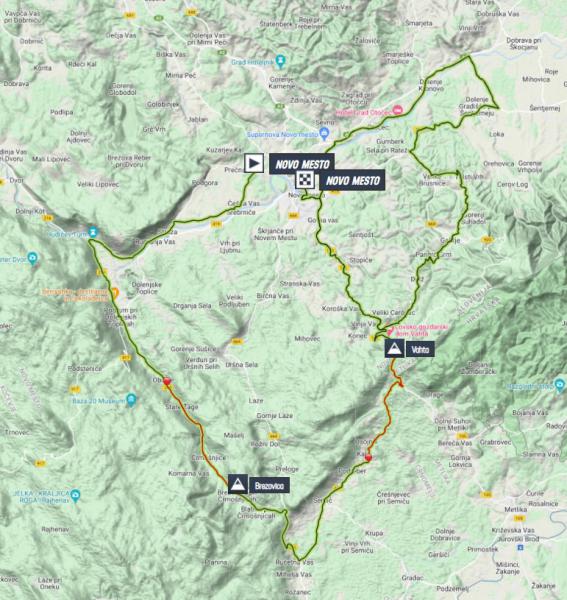Click the Jelka Kraljica Roga camera pin
This screenshot has height=600, width=567.
pyautogui.click(x=75, y=495)
